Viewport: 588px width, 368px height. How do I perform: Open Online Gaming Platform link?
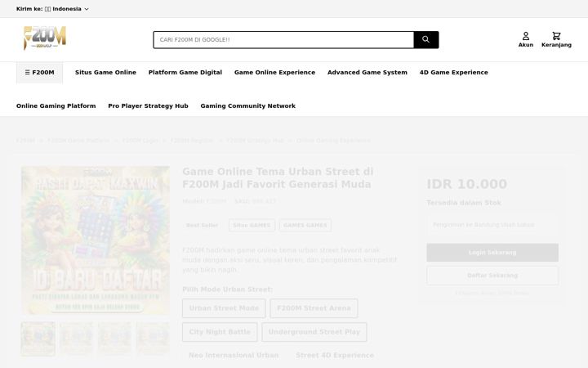pyautogui.click(x=56, y=105)
